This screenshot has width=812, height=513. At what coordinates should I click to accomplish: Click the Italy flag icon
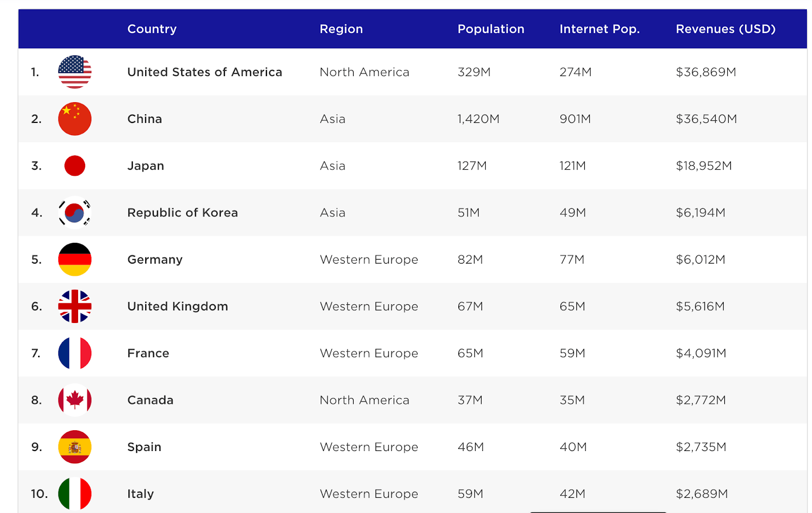75,494
